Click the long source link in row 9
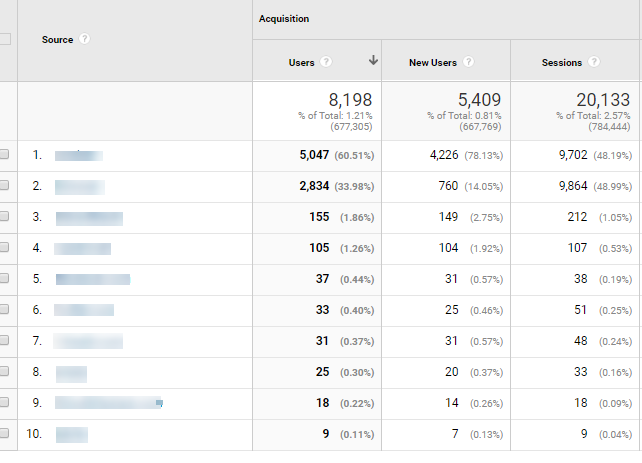Image resolution: width=642 pixels, height=463 pixels. (x=108, y=403)
